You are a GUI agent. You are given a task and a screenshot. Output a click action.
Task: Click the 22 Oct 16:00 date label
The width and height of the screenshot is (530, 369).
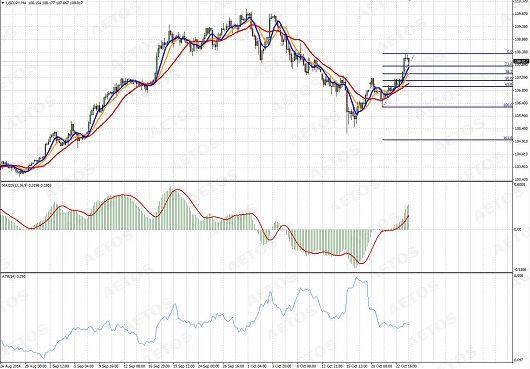(x=406, y=366)
